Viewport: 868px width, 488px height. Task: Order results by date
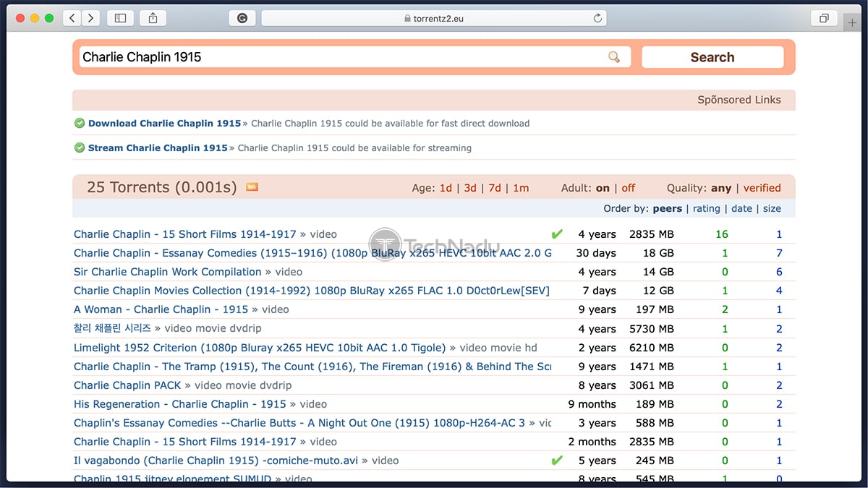pyautogui.click(x=741, y=208)
